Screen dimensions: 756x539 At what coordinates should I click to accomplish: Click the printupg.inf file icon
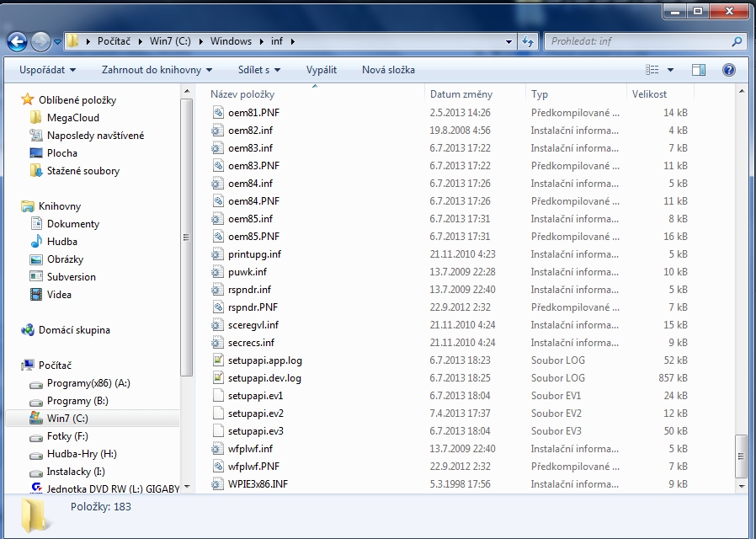pyautogui.click(x=218, y=254)
